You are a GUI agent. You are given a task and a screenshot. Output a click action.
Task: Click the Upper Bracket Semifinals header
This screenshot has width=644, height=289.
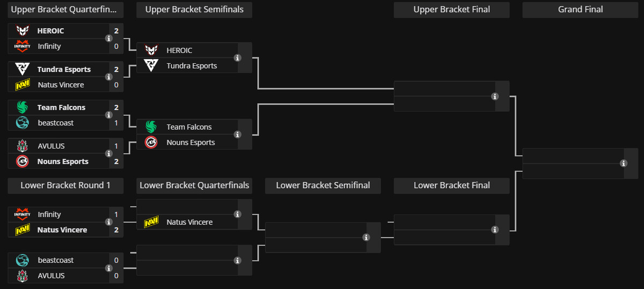194,10
